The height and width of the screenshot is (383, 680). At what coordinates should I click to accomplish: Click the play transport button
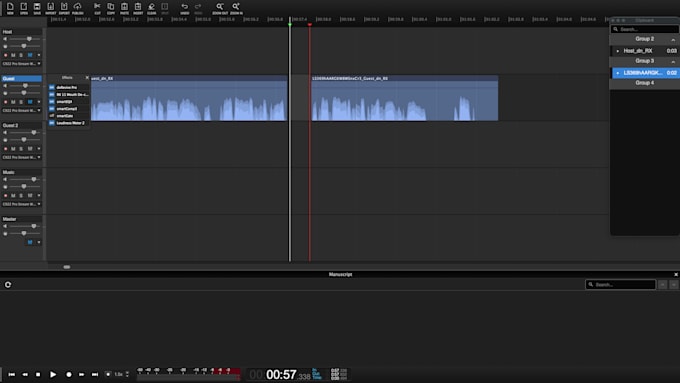click(x=53, y=374)
